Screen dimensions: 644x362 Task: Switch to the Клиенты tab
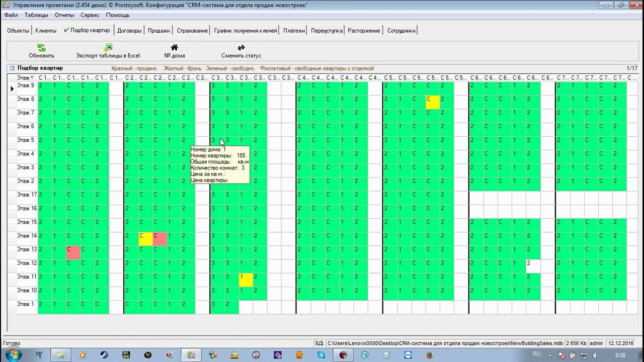click(46, 31)
